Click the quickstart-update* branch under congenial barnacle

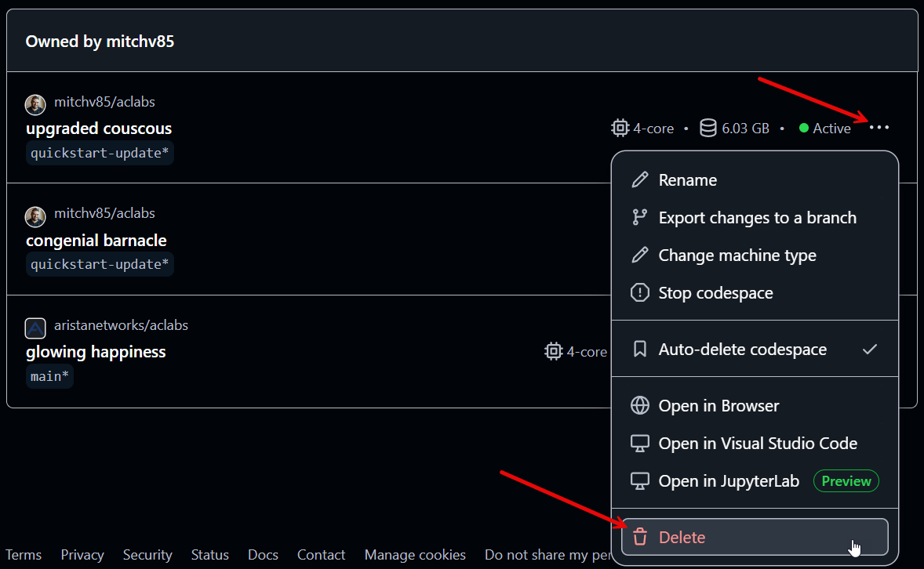[x=100, y=264]
